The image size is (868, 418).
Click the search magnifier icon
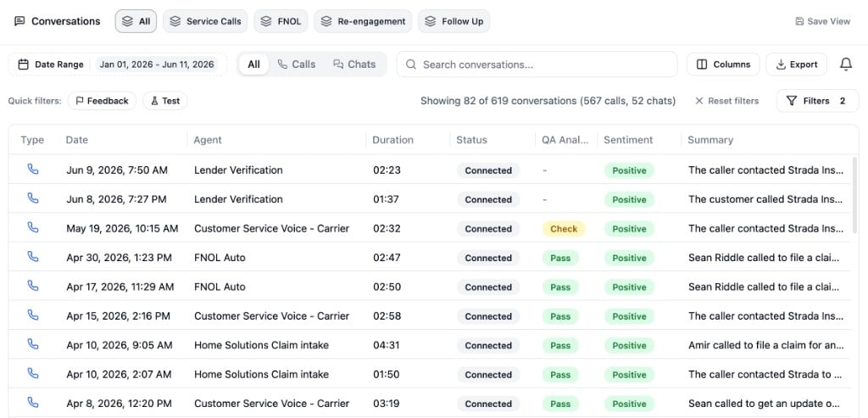tap(411, 64)
